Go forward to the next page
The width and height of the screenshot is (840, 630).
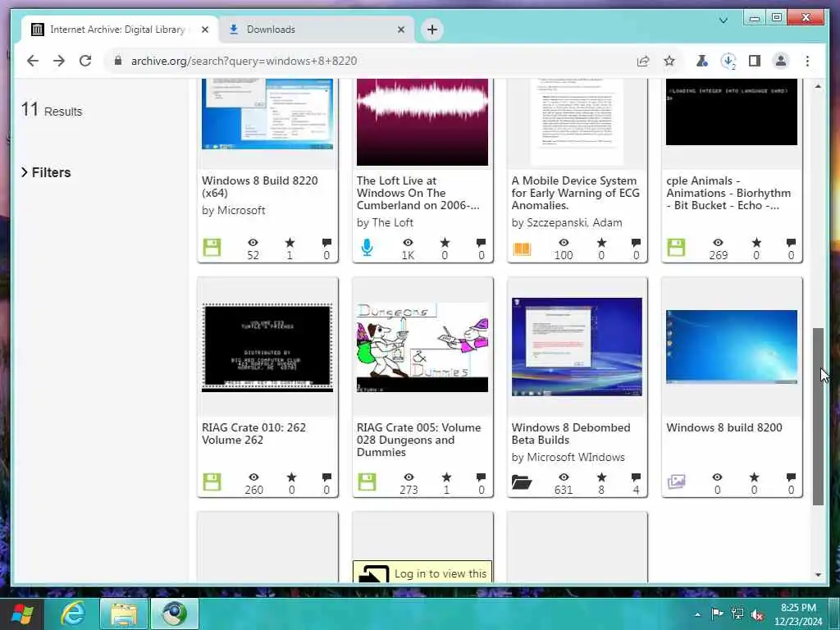[x=59, y=61]
